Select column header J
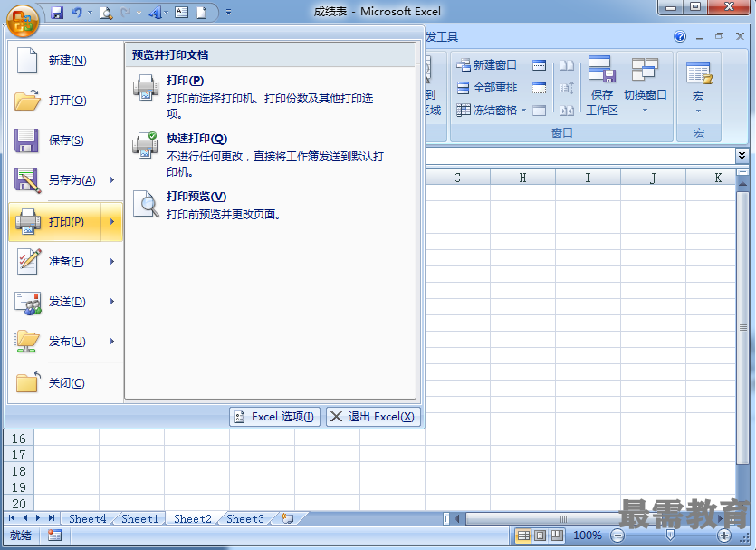Image resolution: width=756 pixels, height=550 pixels. click(x=653, y=178)
